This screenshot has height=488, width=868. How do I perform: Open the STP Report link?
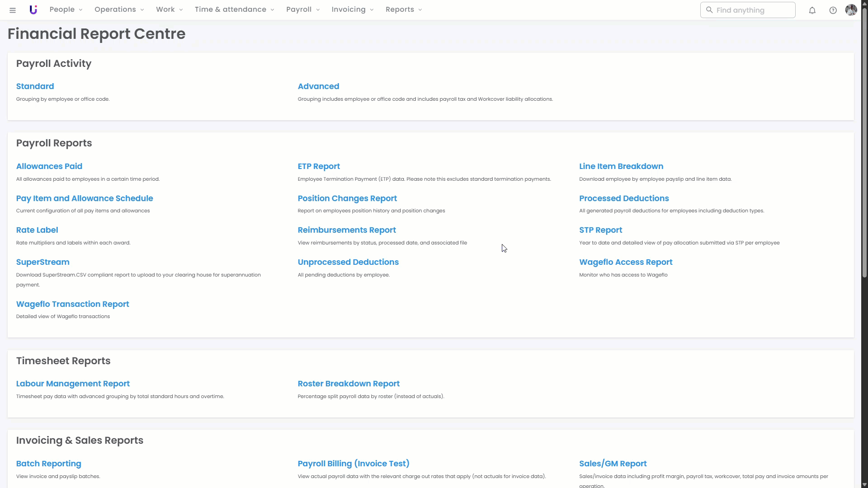tap(600, 230)
